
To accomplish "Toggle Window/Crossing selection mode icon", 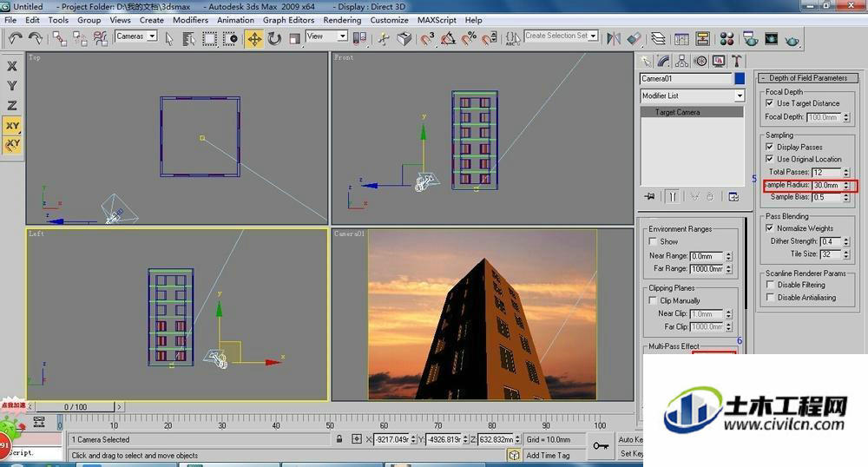I will 230,38.
